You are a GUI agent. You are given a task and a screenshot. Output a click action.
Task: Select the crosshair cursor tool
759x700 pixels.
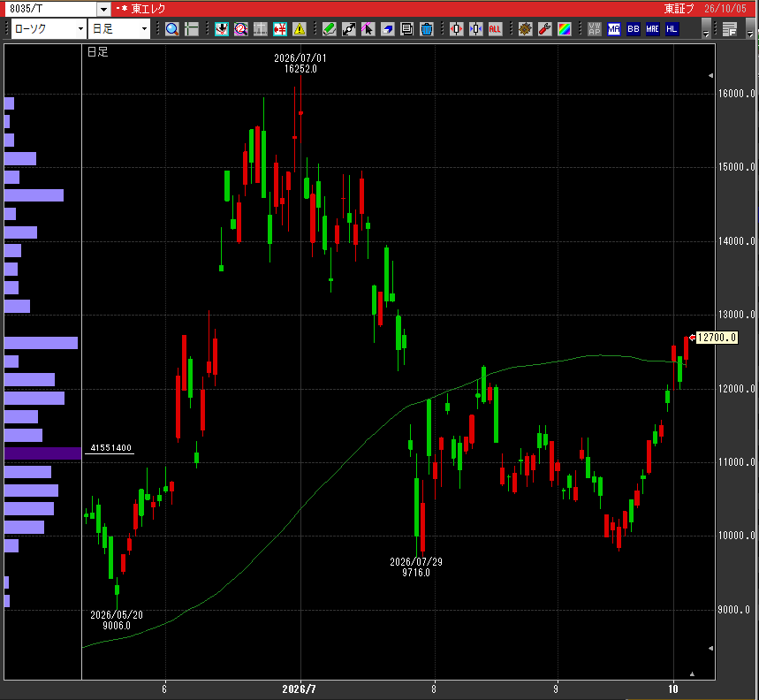[192, 29]
